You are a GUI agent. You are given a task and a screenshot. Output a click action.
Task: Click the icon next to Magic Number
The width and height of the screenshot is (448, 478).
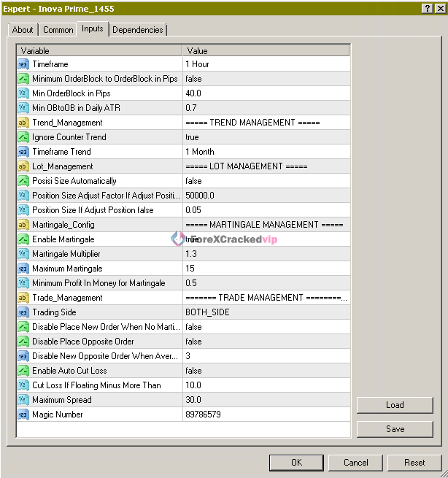click(x=23, y=415)
